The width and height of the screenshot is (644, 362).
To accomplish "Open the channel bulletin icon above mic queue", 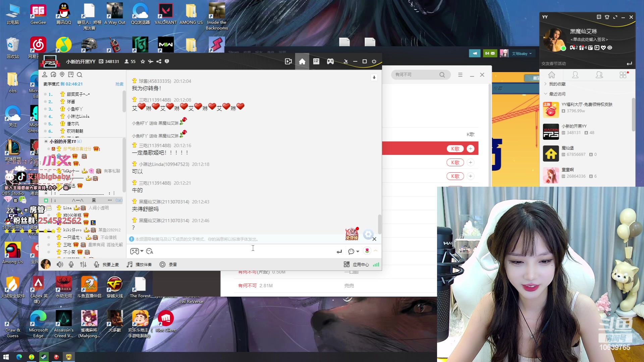I will pyautogui.click(x=71, y=74).
